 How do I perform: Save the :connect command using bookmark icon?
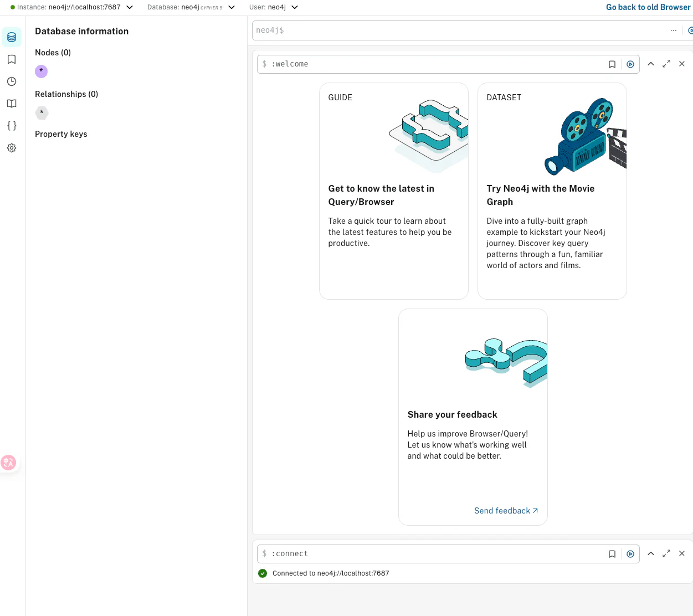[612, 554]
